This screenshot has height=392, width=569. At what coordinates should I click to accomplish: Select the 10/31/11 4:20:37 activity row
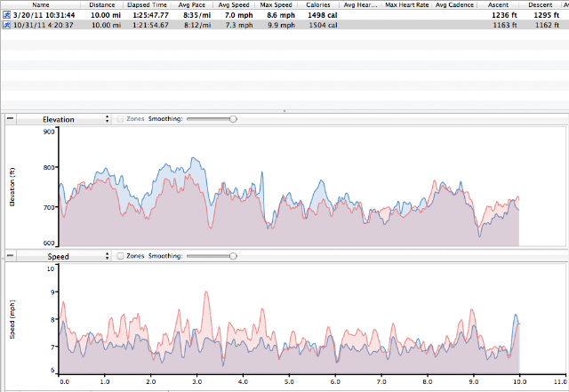(x=284, y=25)
